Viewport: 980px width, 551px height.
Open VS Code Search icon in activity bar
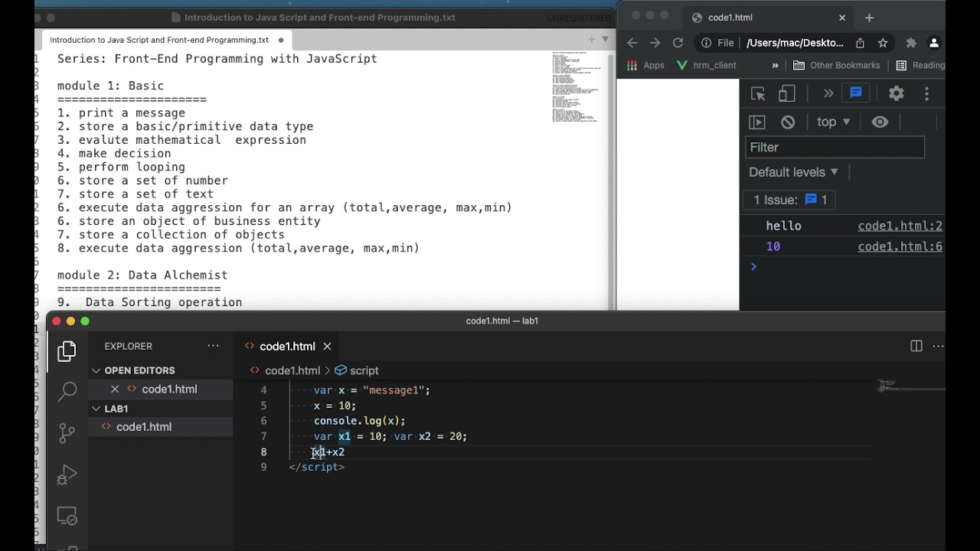[x=67, y=392]
